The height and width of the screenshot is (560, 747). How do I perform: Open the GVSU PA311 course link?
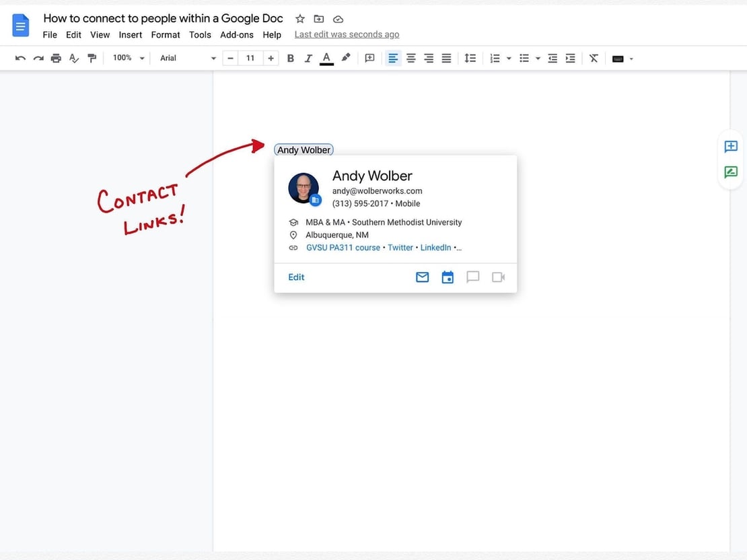click(x=343, y=247)
